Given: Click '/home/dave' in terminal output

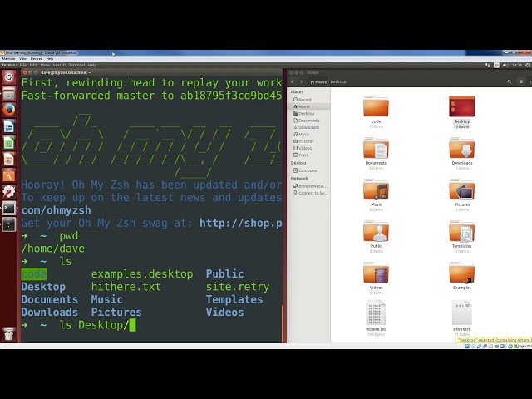Looking at the screenshot, I should click(x=53, y=249).
